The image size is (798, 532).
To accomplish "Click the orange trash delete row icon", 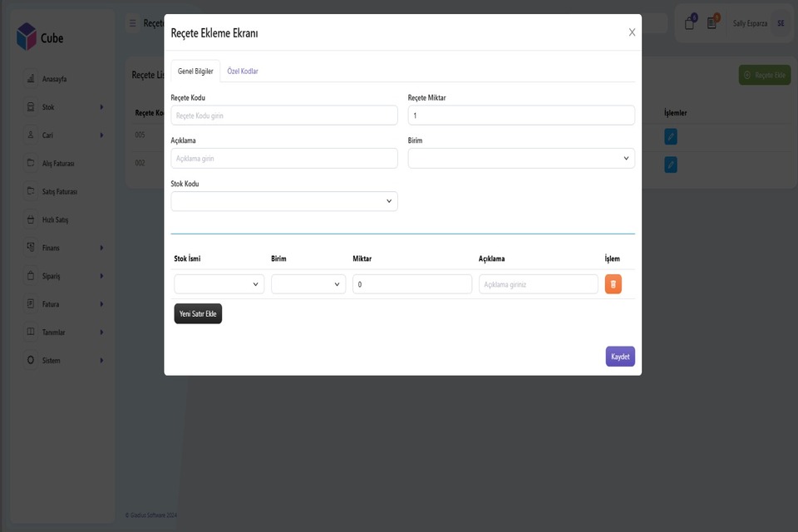I will [613, 284].
